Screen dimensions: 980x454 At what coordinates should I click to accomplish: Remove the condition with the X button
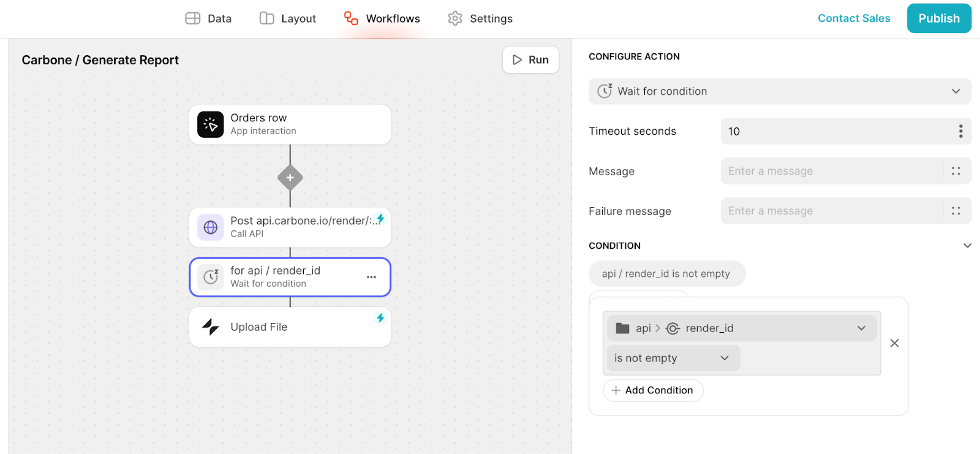[x=894, y=343]
